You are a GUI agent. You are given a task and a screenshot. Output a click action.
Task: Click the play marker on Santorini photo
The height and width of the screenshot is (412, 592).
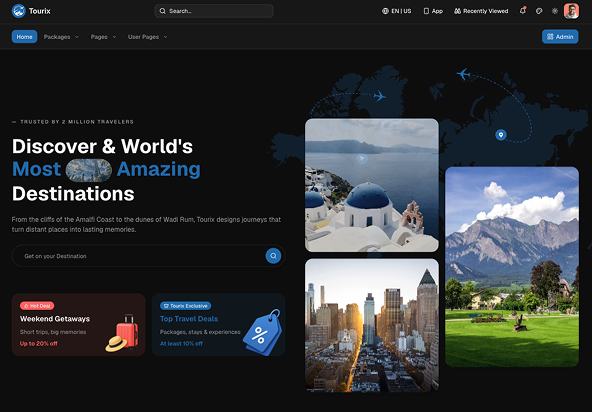(x=362, y=159)
